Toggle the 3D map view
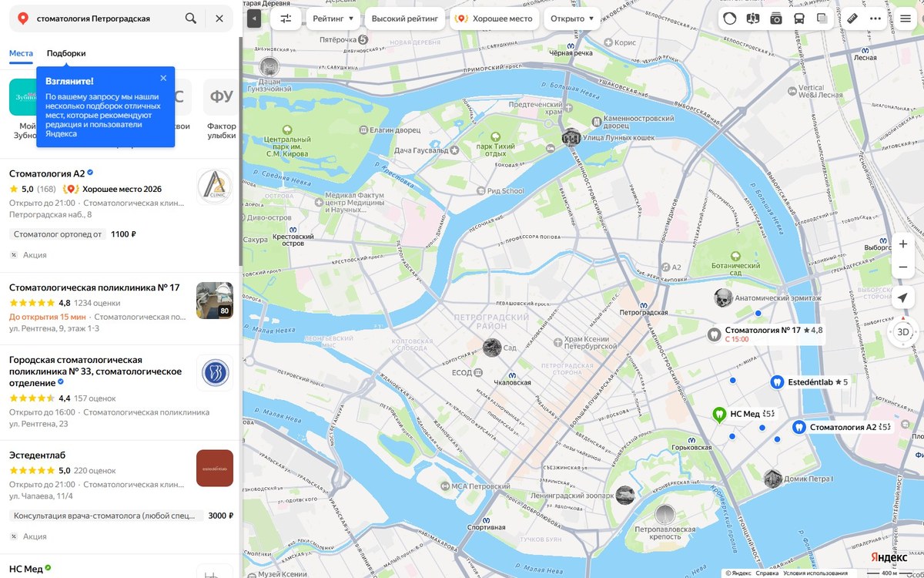Screen dimensions: 924x578 [903, 332]
